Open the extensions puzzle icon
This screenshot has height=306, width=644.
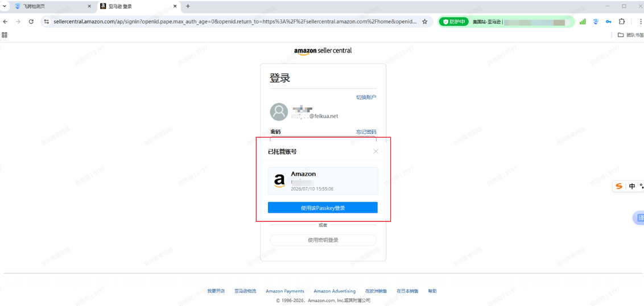pos(622,22)
